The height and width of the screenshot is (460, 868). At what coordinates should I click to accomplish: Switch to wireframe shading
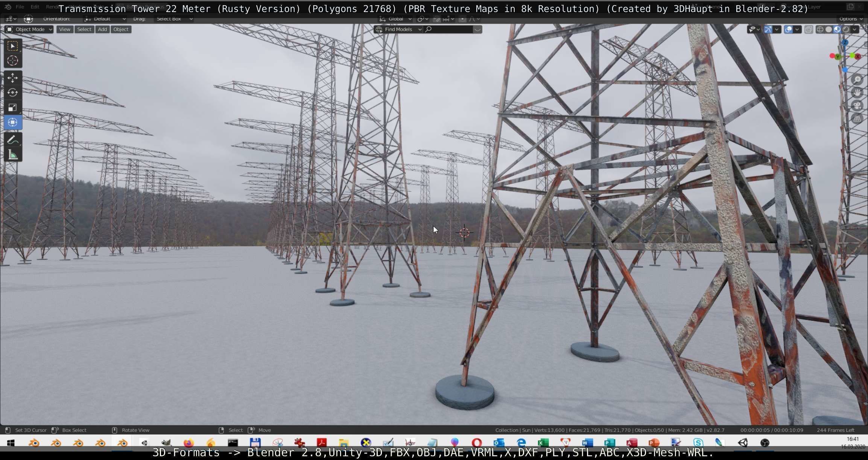point(820,29)
